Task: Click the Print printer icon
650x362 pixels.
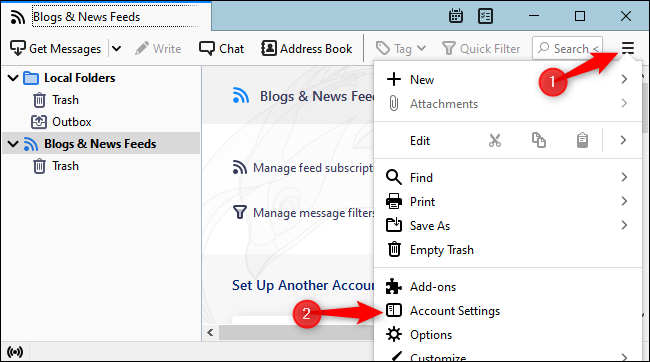Action: (393, 202)
